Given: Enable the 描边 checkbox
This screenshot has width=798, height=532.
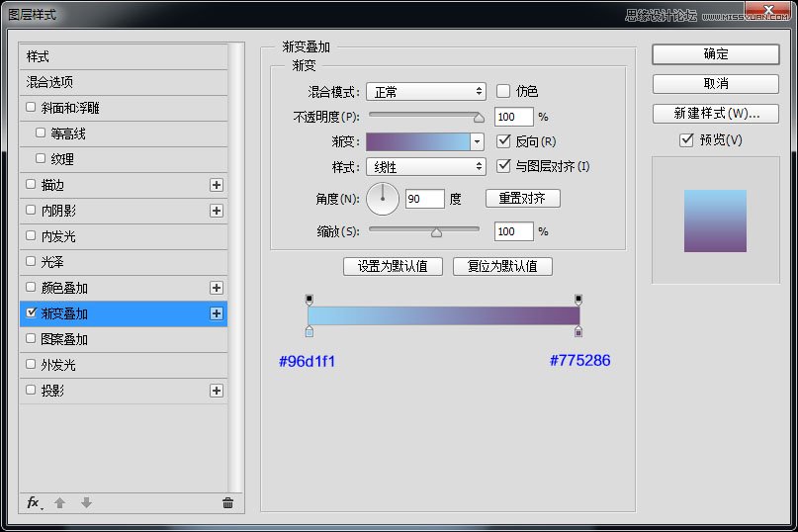Looking at the screenshot, I should click(31, 184).
